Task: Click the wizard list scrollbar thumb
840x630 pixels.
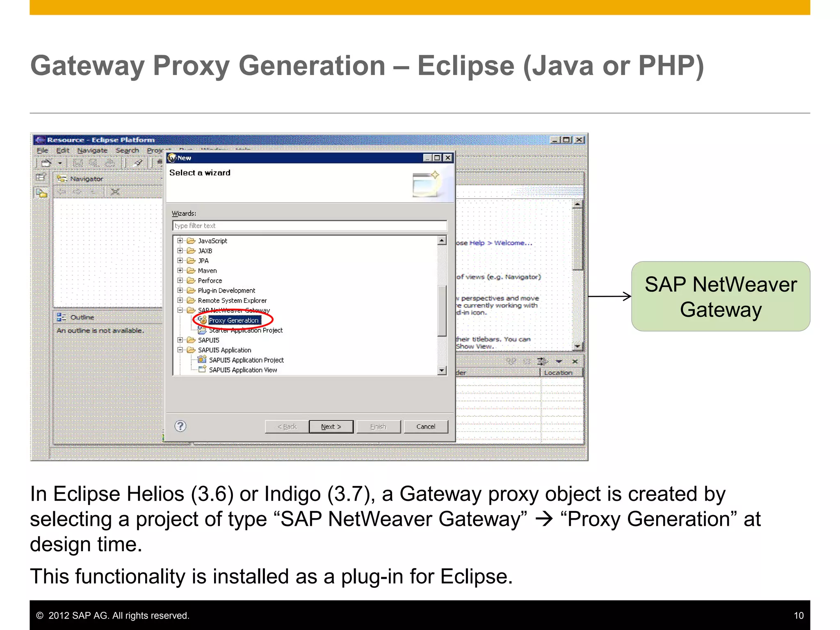Action: [442, 310]
